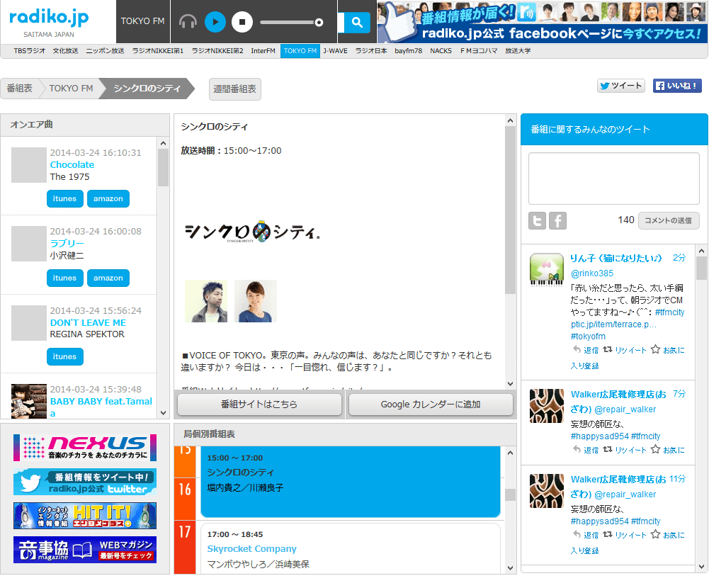Open Skyrocket Company program link
Screen dimensions: 709x588
tap(252, 548)
